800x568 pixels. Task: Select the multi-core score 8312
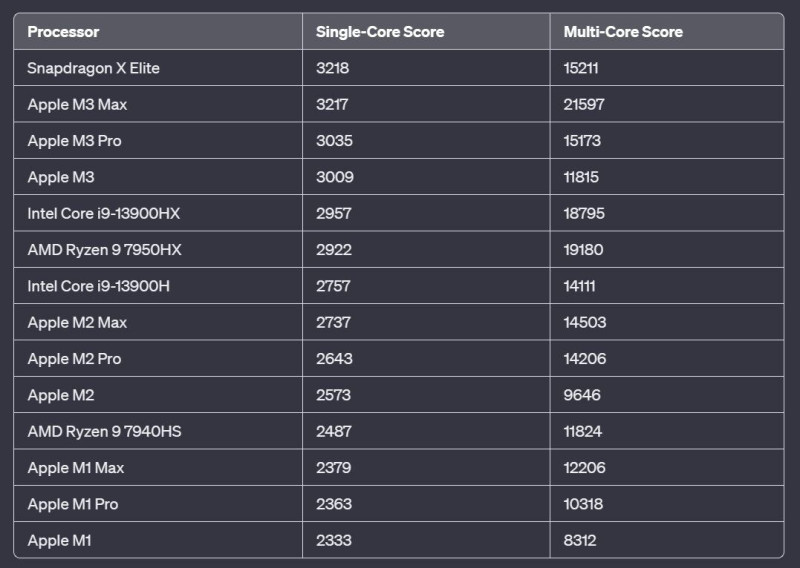[580, 540]
